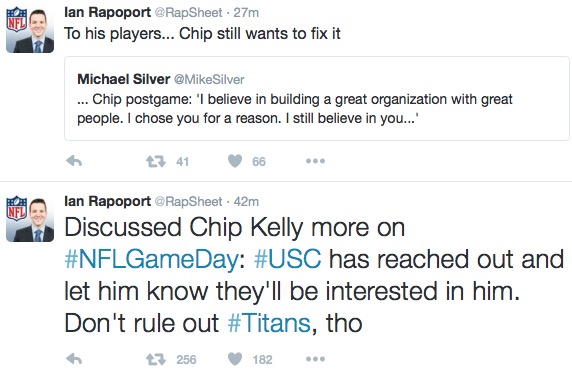Open the #USC hashtag

coord(287,259)
